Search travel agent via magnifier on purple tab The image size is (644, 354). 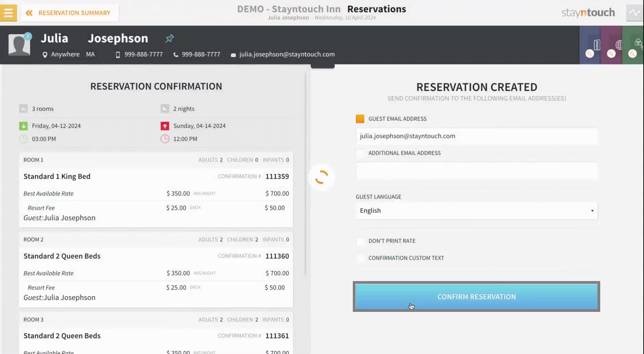611,54
